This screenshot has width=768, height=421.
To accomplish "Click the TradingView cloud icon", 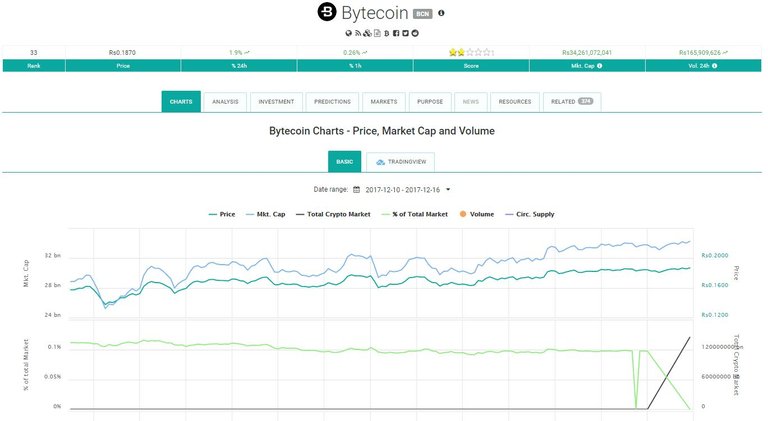I will pos(380,162).
